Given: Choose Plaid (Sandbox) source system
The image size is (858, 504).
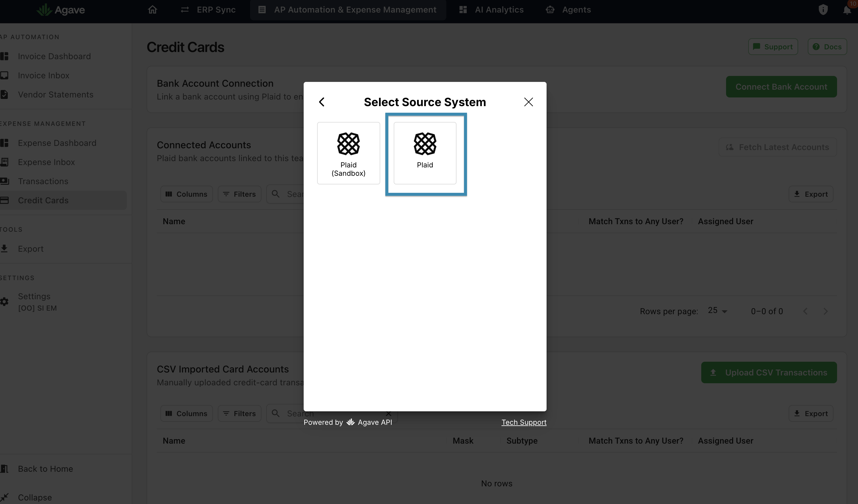Looking at the screenshot, I should 348,153.
